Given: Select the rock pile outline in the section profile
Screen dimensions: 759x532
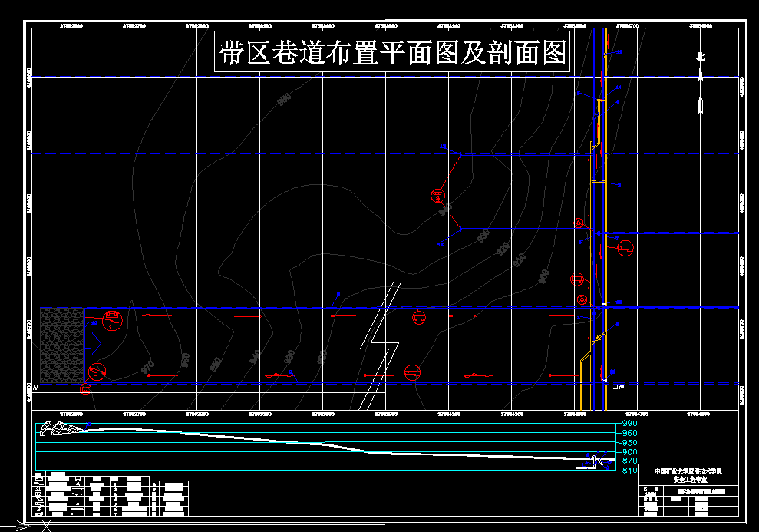Looking at the screenshot, I should click(61, 428).
